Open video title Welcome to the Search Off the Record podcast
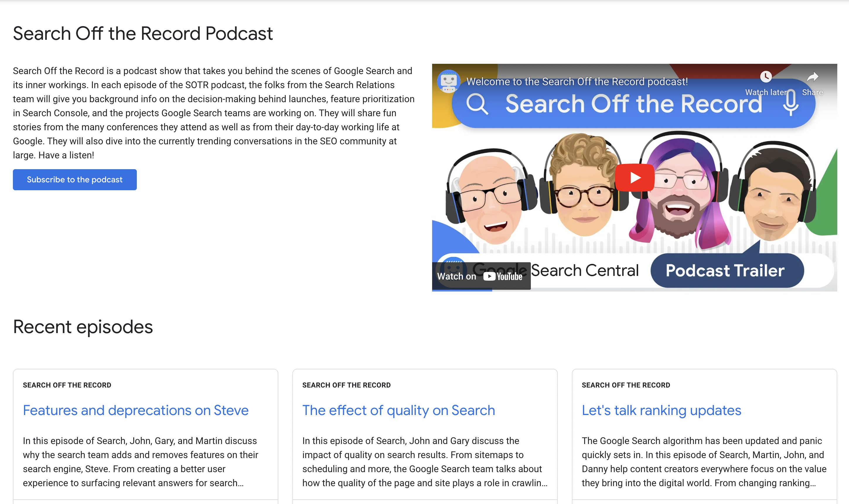Viewport: 849px width, 504px height. 577,81
